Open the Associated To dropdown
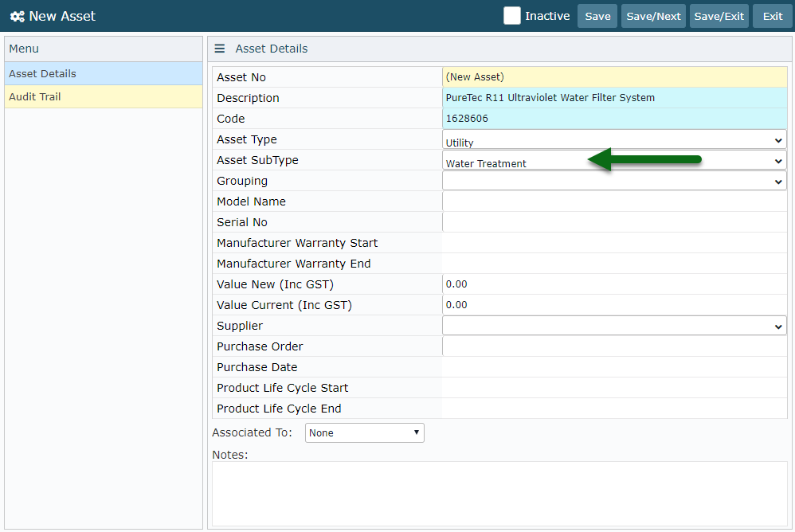The image size is (795, 532). [365, 432]
